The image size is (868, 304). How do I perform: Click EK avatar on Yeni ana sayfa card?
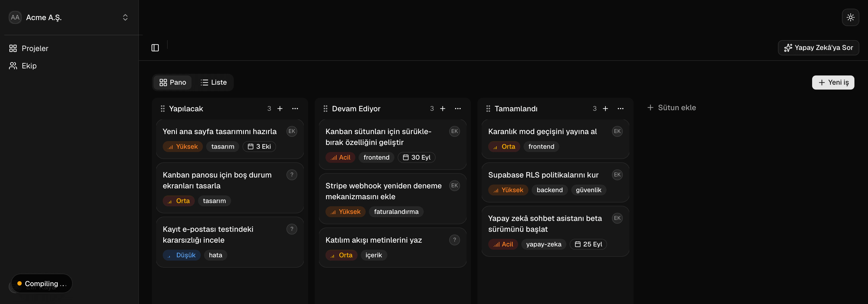tap(292, 131)
